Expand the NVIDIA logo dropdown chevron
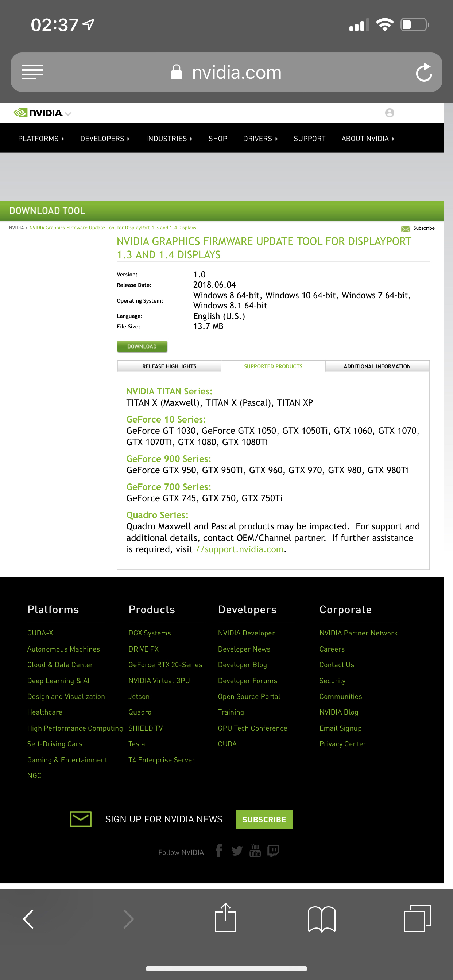The height and width of the screenshot is (980, 453). (x=68, y=114)
